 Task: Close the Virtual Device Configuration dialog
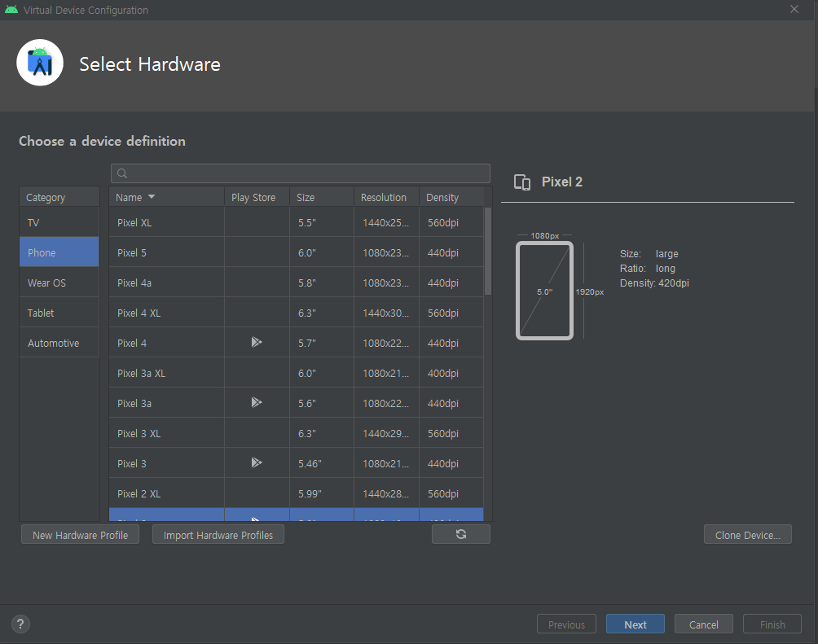(794, 10)
